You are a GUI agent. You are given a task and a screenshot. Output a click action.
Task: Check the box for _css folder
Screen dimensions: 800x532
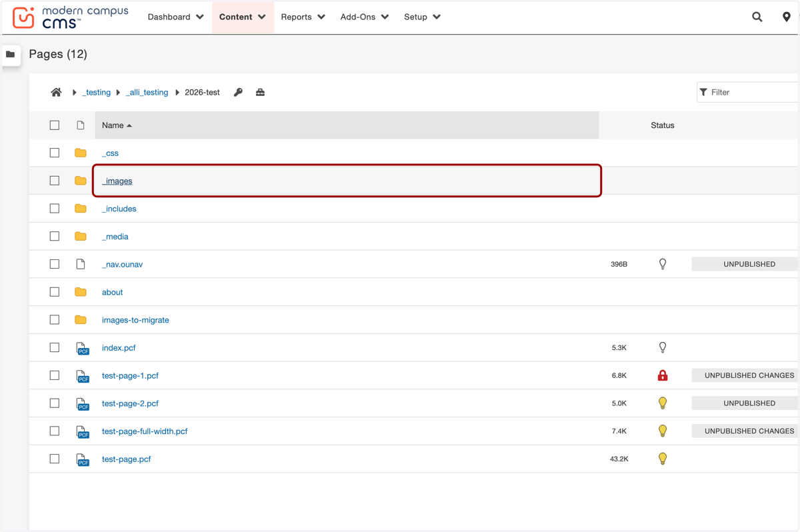pos(55,153)
